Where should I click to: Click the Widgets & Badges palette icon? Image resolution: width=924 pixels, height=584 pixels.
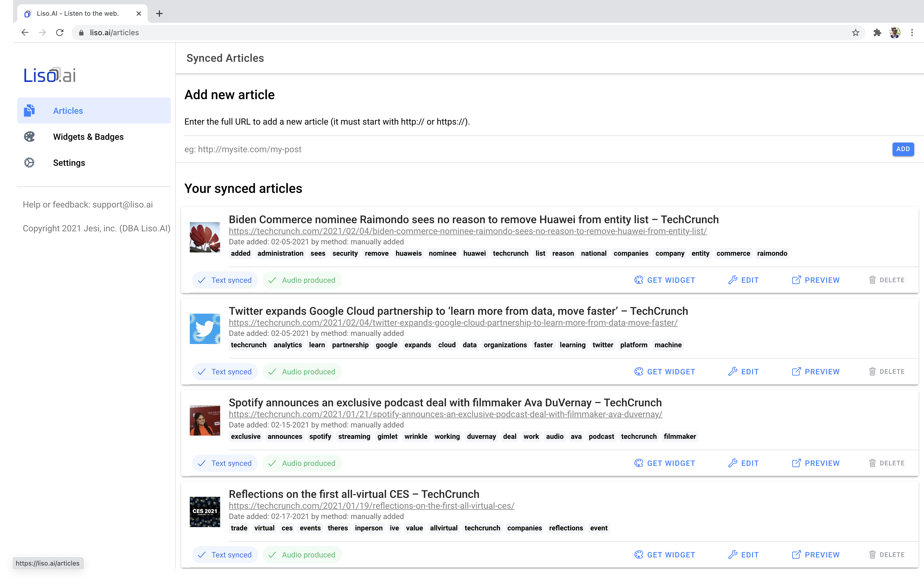pos(29,137)
